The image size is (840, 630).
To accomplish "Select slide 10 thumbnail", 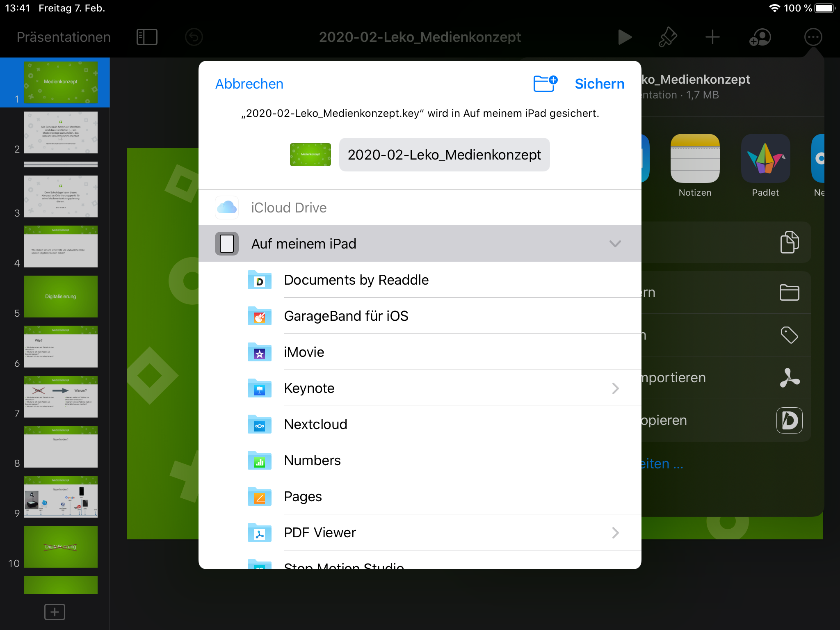I will 61,547.
